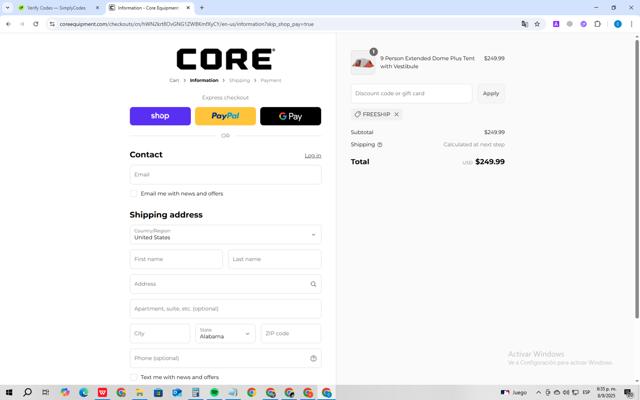This screenshot has width=640, height=400.
Task: Open the Windows Start menu
Action: click(9, 393)
